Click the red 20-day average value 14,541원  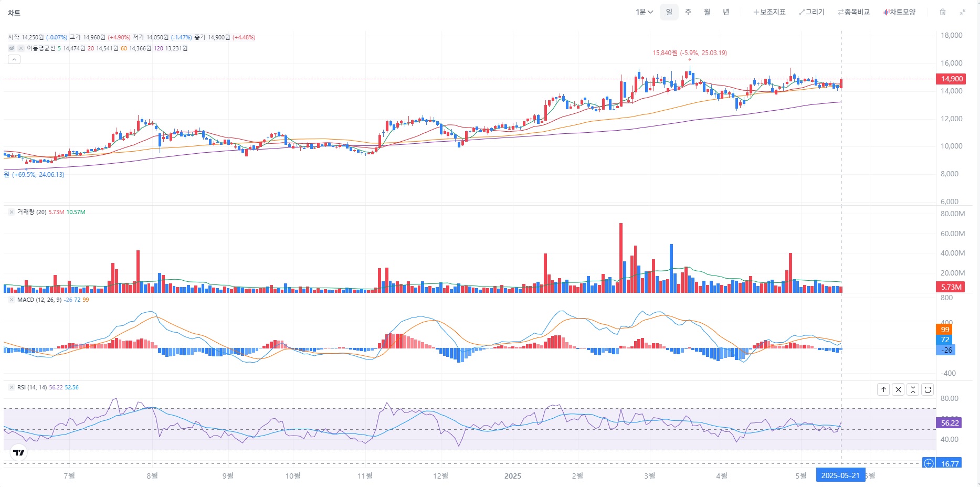(107, 48)
